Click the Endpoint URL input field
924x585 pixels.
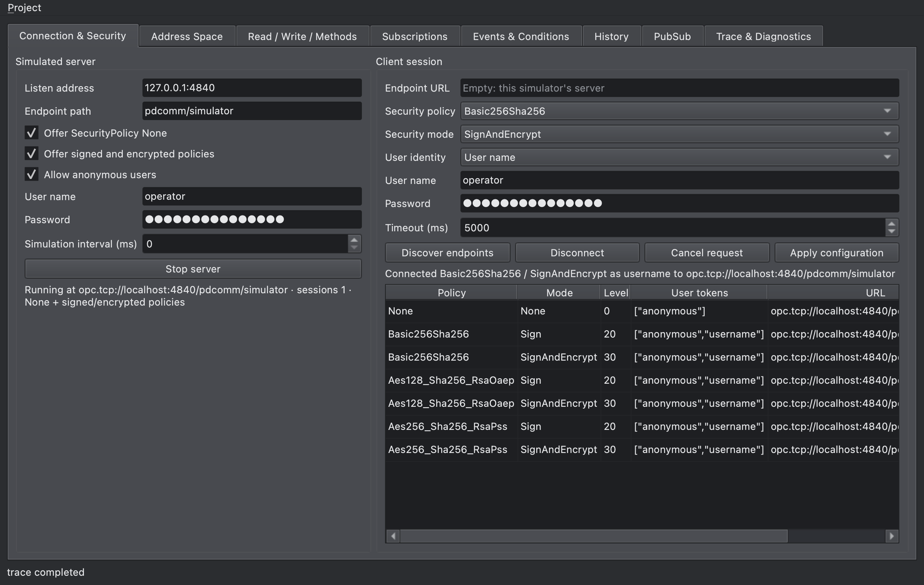click(680, 88)
